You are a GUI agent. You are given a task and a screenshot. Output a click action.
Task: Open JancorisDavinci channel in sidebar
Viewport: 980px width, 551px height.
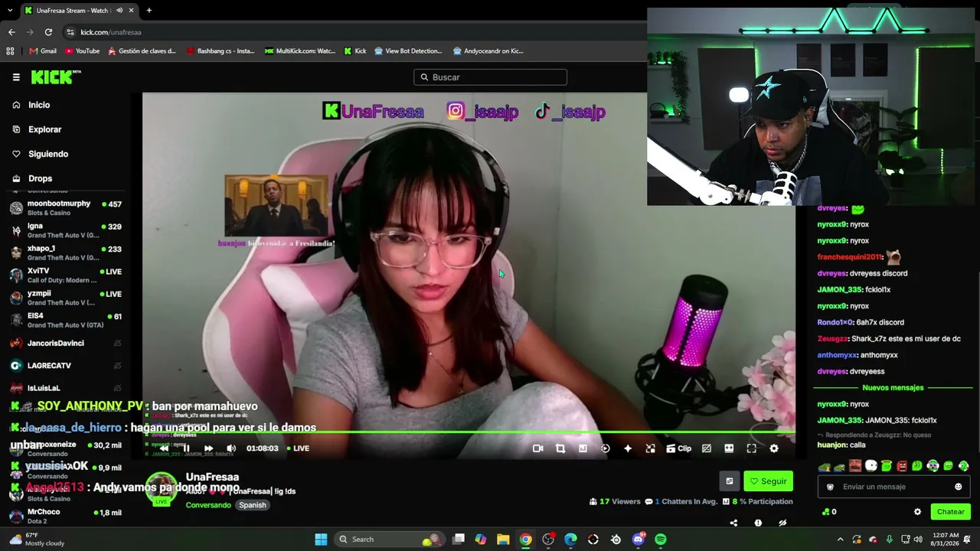coord(65,344)
